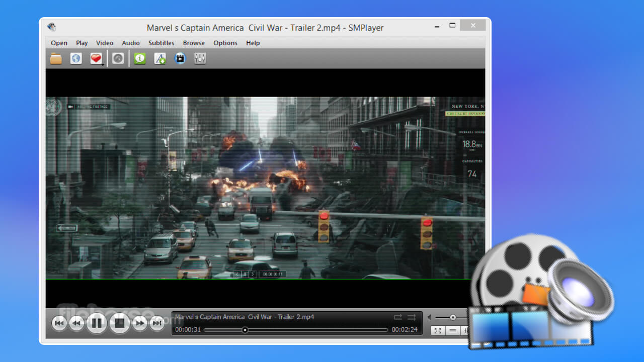Open the Help menu
Image resolution: width=644 pixels, height=362 pixels.
pyautogui.click(x=253, y=43)
